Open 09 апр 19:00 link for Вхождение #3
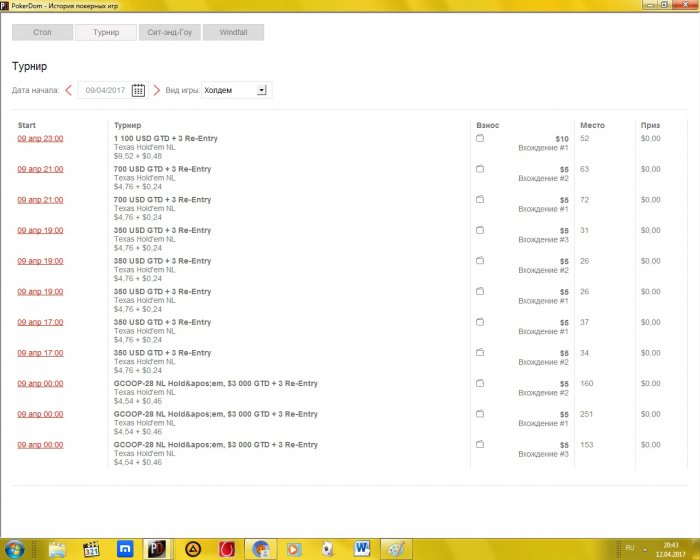 40,230
